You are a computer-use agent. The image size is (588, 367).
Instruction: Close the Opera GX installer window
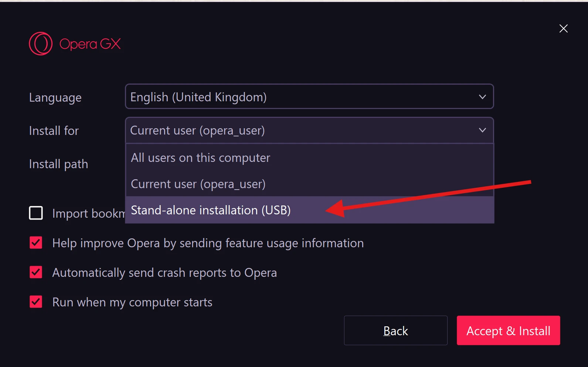coord(563,28)
